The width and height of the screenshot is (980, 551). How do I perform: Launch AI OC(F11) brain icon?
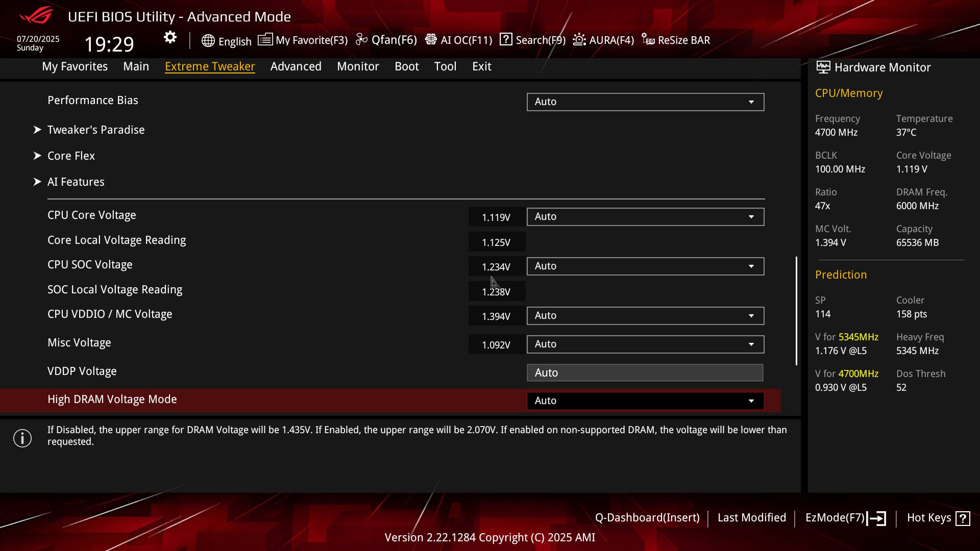tap(431, 40)
